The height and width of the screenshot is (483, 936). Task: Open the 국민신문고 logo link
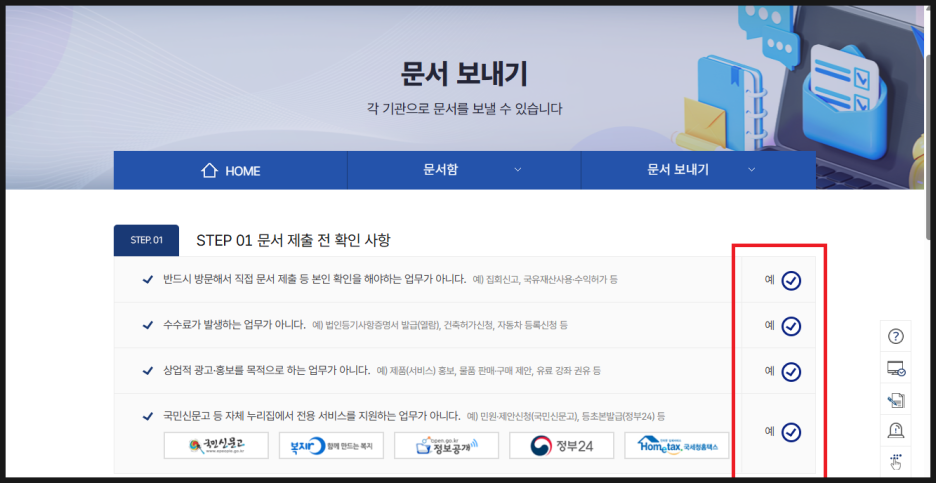(x=216, y=446)
